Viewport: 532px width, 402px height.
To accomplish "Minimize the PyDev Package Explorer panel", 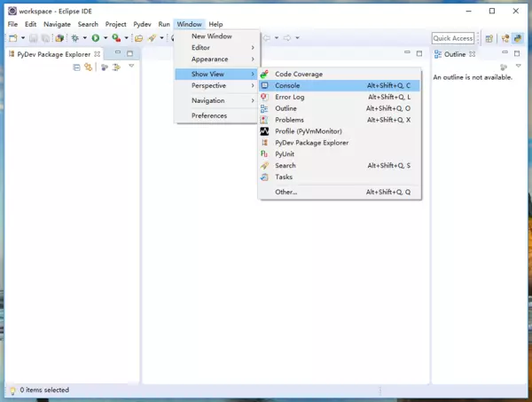I will (118, 52).
